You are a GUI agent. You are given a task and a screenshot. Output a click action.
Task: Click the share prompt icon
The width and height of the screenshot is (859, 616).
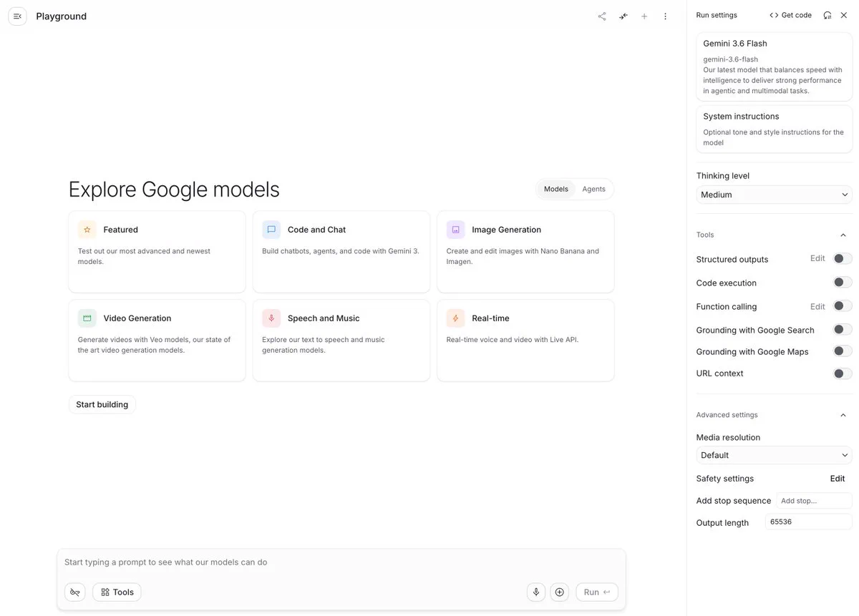tap(602, 16)
